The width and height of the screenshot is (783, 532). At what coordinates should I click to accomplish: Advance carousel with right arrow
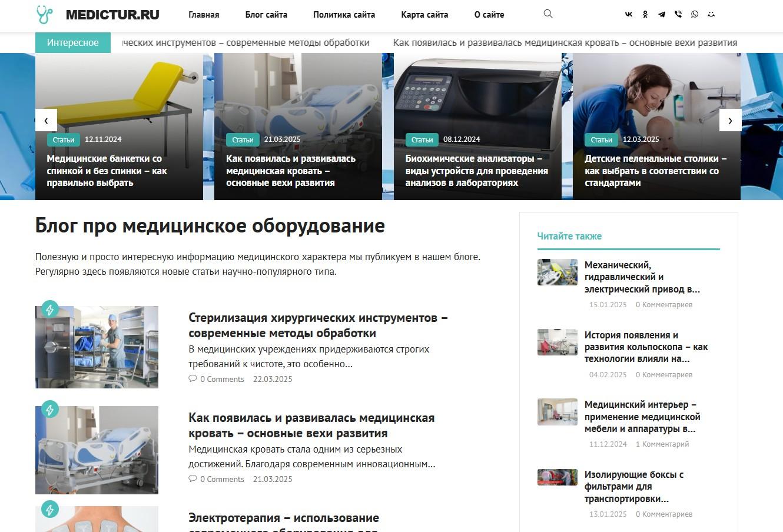pos(730,120)
